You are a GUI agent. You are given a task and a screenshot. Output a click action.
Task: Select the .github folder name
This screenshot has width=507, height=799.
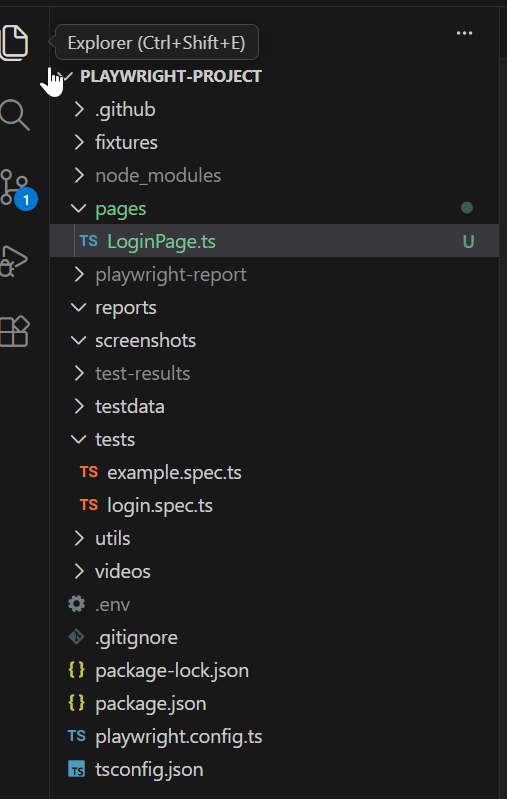pyautogui.click(x=125, y=110)
